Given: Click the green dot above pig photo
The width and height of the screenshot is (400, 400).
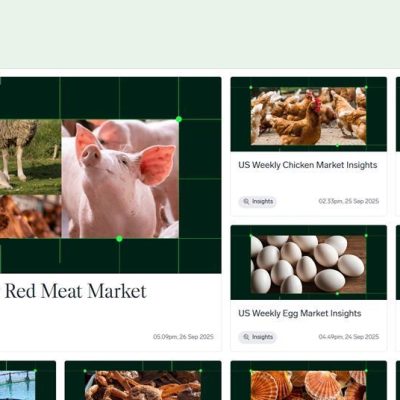Looking at the screenshot, I should click(179, 119).
